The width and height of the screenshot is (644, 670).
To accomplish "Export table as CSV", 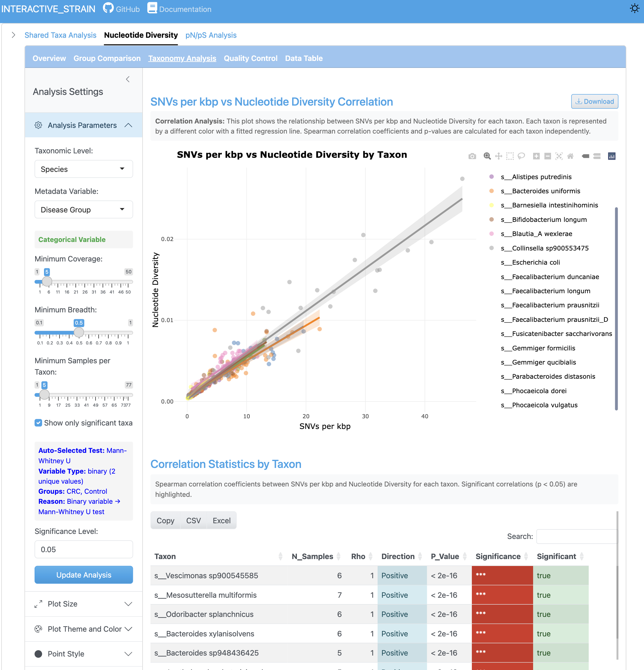I will click(x=194, y=521).
